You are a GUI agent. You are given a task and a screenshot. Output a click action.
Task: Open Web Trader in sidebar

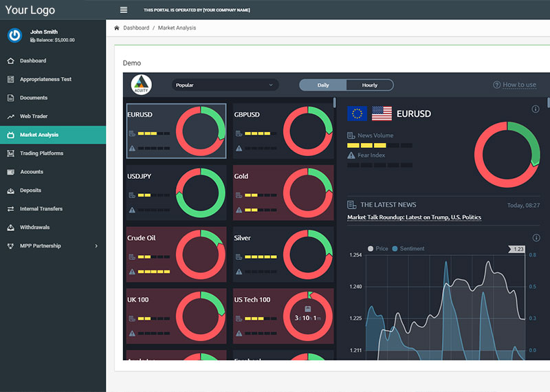click(x=34, y=116)
